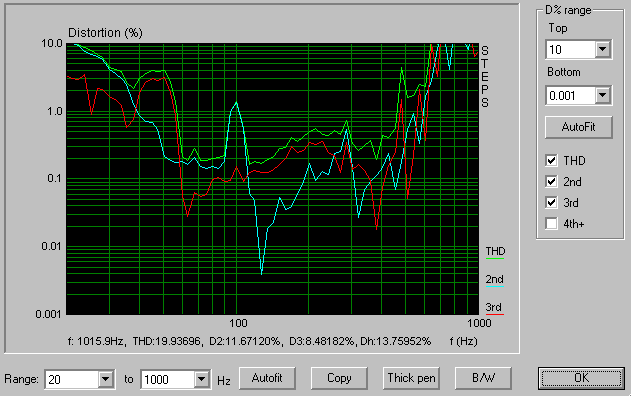
Task: Click the Autofit button next to Hz
Action: point(267,378)
